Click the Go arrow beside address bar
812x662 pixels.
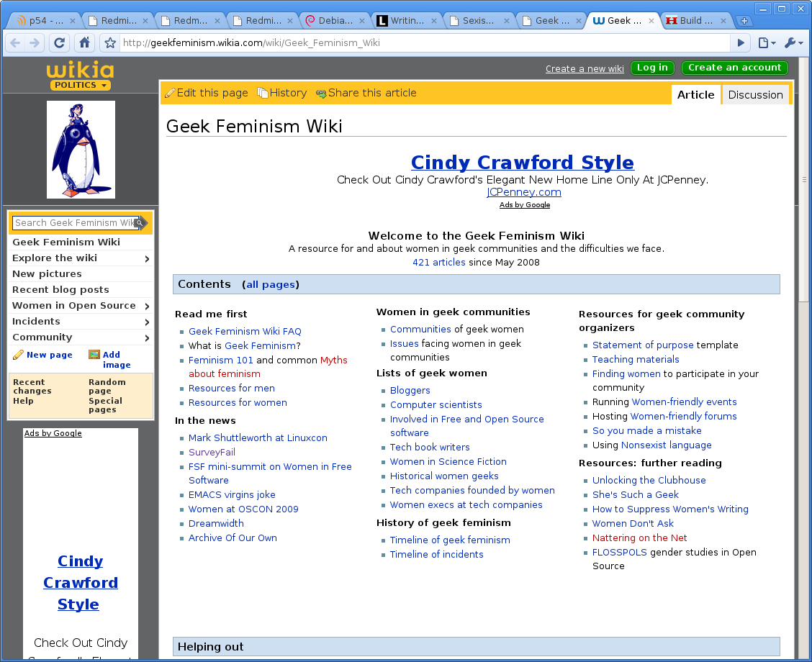click(x=741, y=43)
